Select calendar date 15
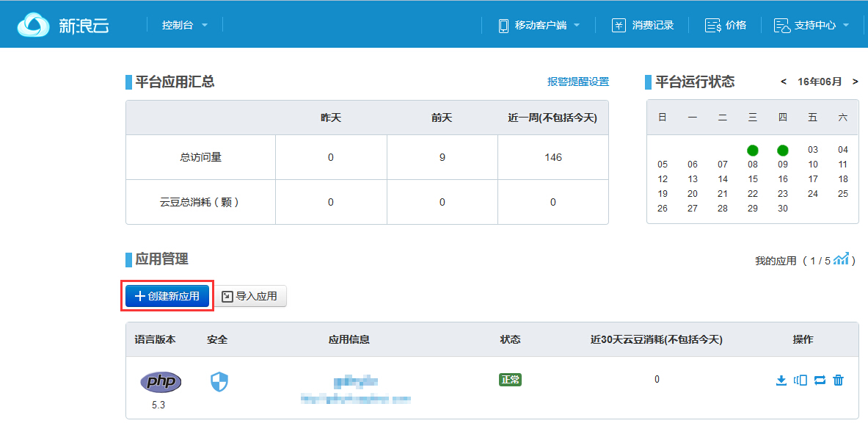The image size is (868, 426). point(753,179)
